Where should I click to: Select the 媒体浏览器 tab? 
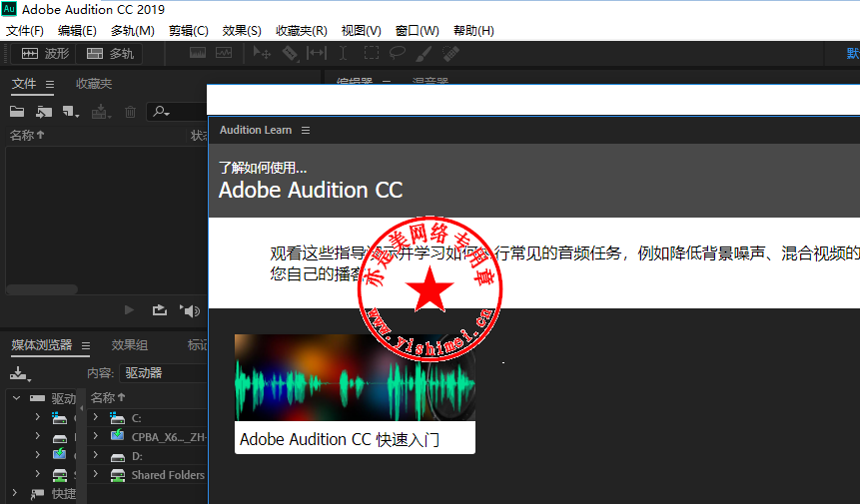(x=42, y=345)
